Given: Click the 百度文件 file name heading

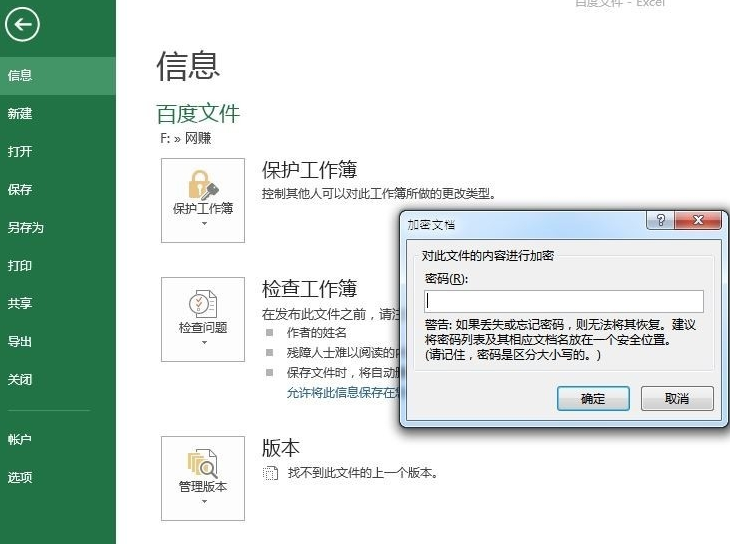Looking at the screenshot, I should point(198,114).
